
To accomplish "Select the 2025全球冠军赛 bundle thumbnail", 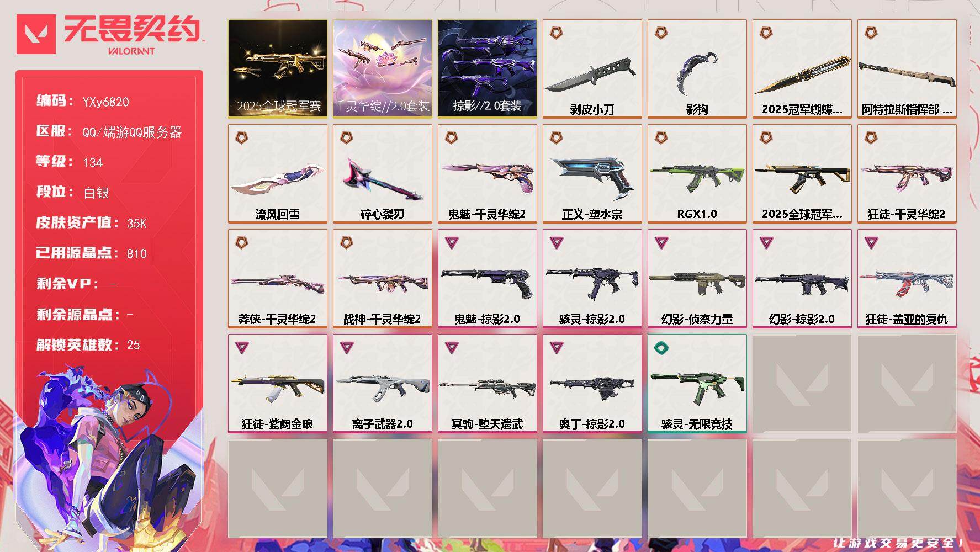I will 278,69.
